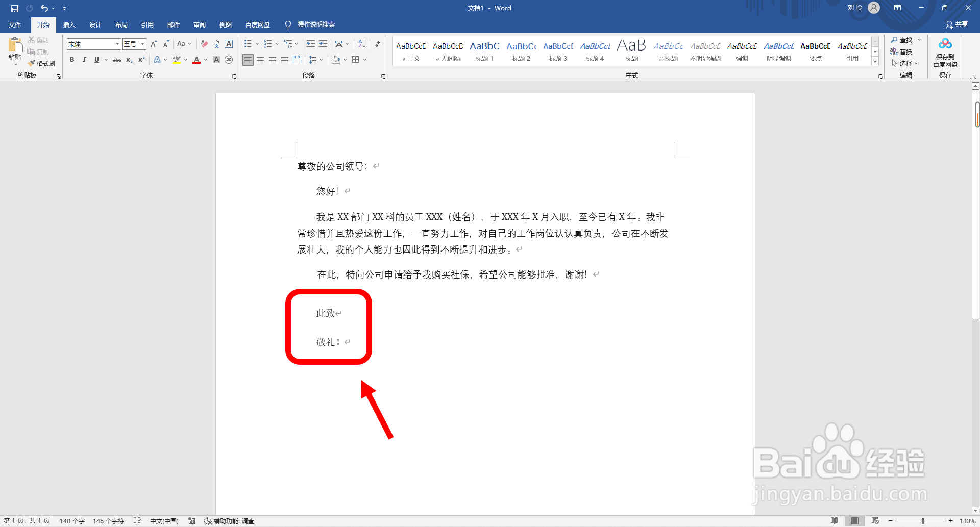The width and height of the screenshot is (980, 527).
Task: Select the superscript icon
Action: click(141, 60)
